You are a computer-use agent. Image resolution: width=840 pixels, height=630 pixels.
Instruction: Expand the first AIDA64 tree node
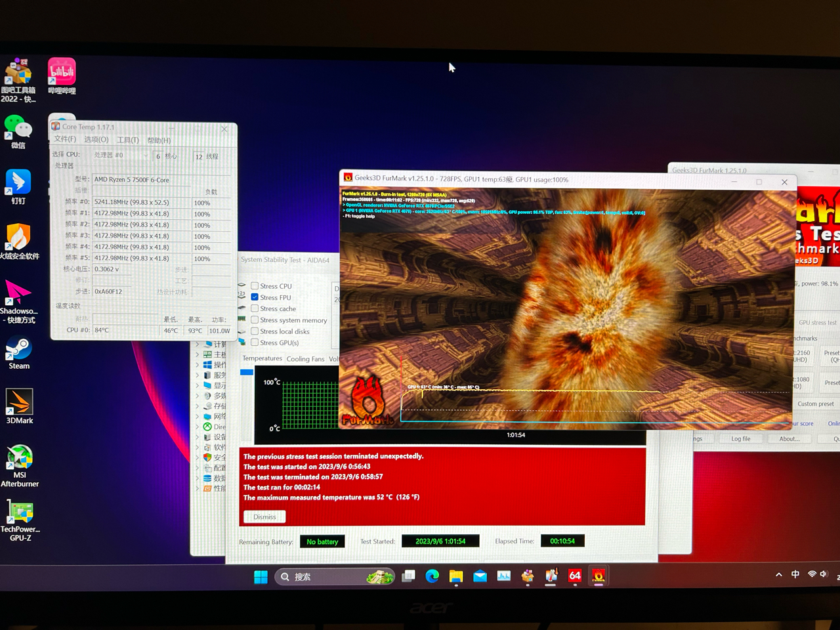coord(198,345)
